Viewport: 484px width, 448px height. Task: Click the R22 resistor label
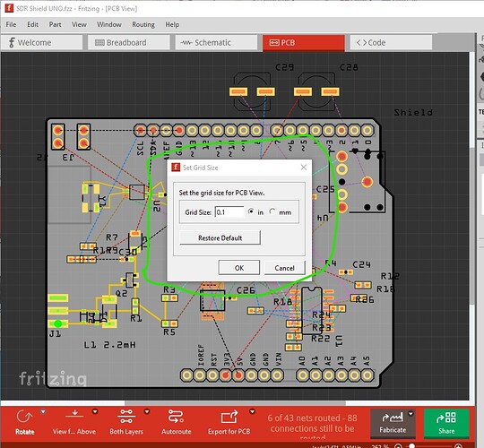point(320,339)
